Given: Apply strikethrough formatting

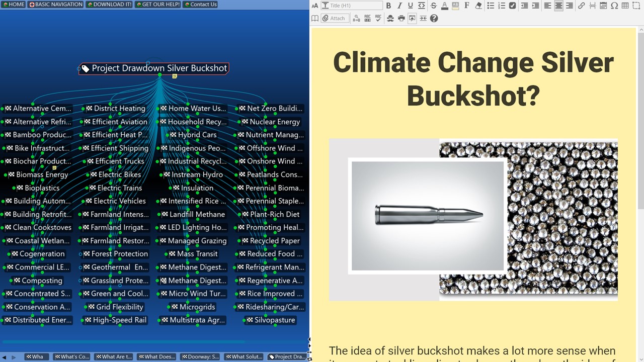Looking at the screenshot, I should [x=433, y=6].
